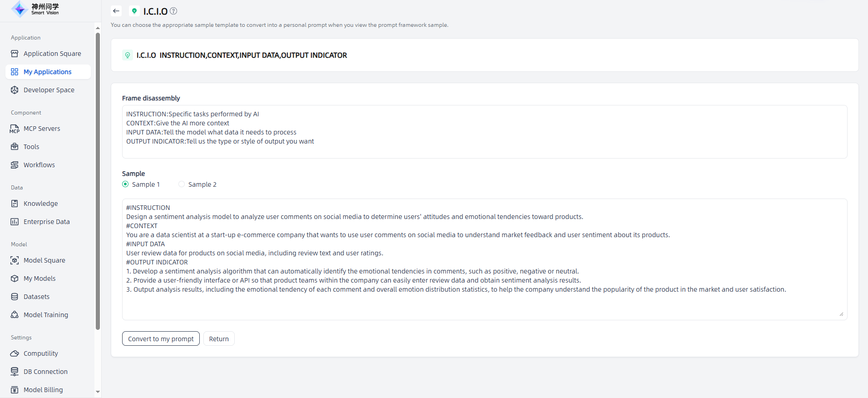Image resolution: width=868 pixels, height=398 pixels.
Task: Click the back arrow icon beside I.C.I.O
Action: pos(116,11)
